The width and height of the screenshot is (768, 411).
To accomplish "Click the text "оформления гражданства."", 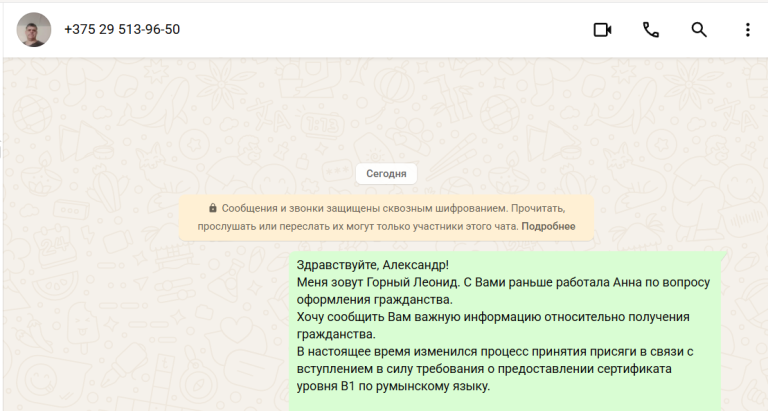I will click(375, 300).
